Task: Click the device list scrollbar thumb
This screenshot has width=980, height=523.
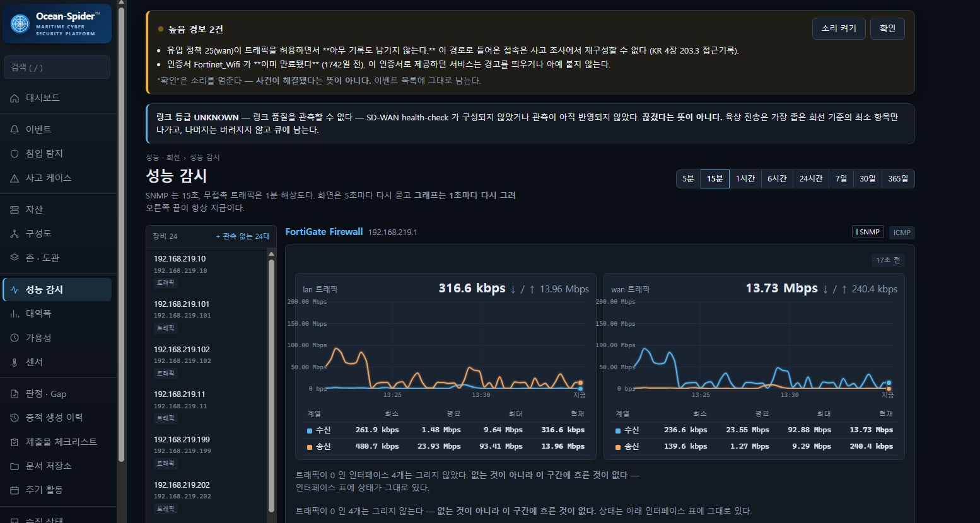Action: pos(272,384)
